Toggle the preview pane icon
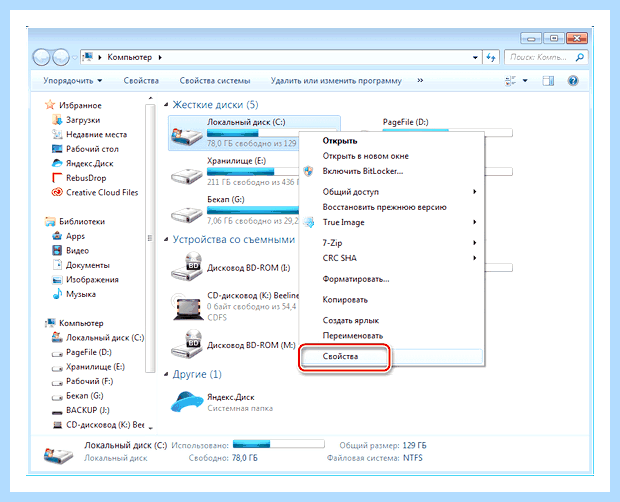 (x=548, y=81)
